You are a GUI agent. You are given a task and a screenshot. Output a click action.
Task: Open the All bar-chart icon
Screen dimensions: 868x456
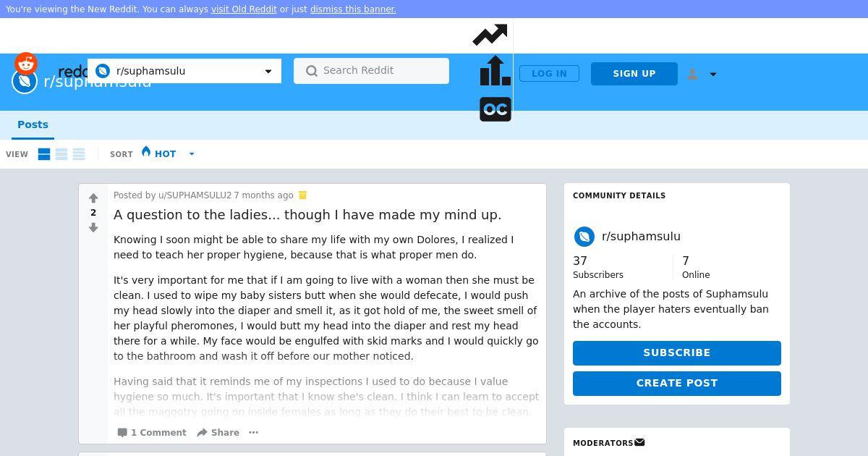coord(495,71)
